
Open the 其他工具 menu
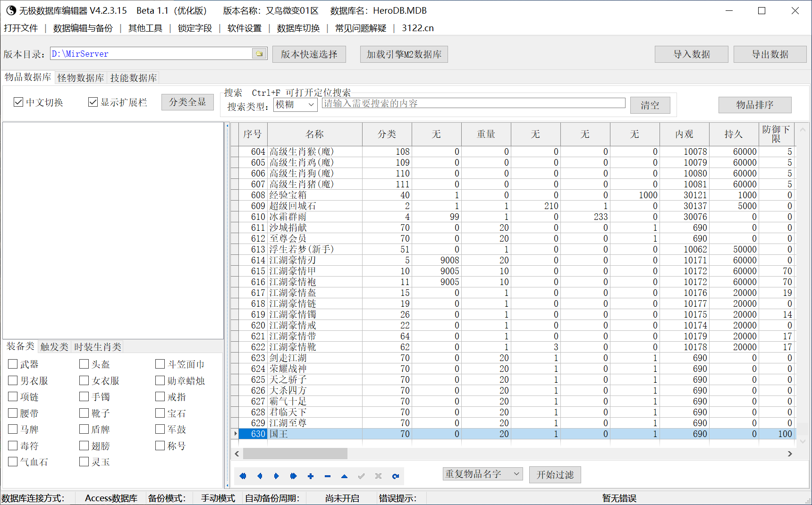pyautogui.click(x=145, y=28)
